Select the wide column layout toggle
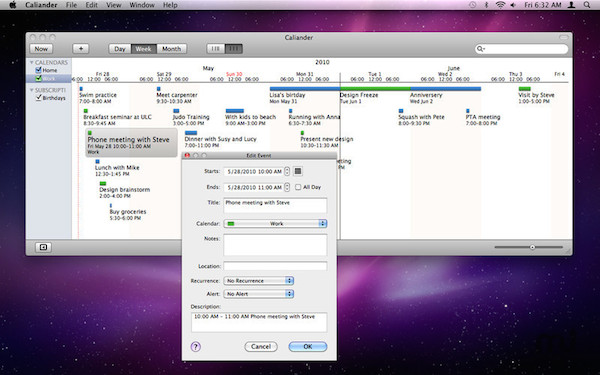 [234, 49]
